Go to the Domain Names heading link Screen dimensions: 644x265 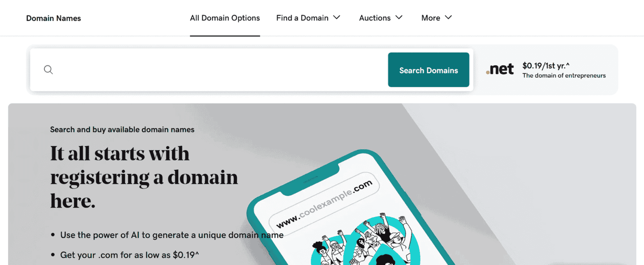pos(54,18)
